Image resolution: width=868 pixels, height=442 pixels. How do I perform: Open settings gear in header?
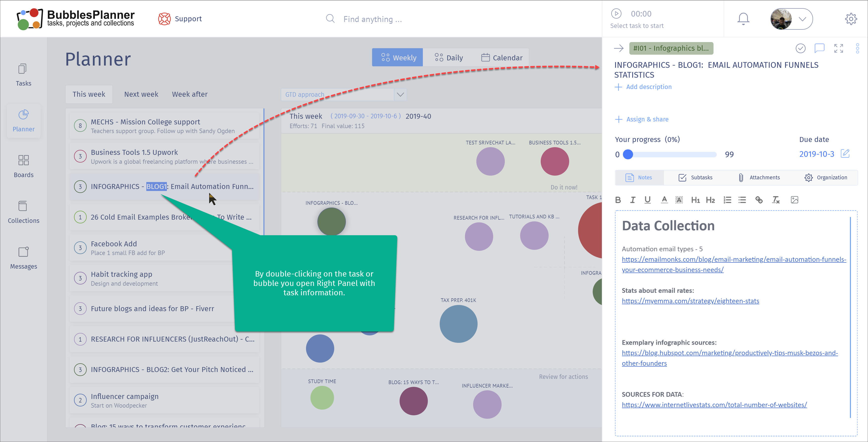851,19
